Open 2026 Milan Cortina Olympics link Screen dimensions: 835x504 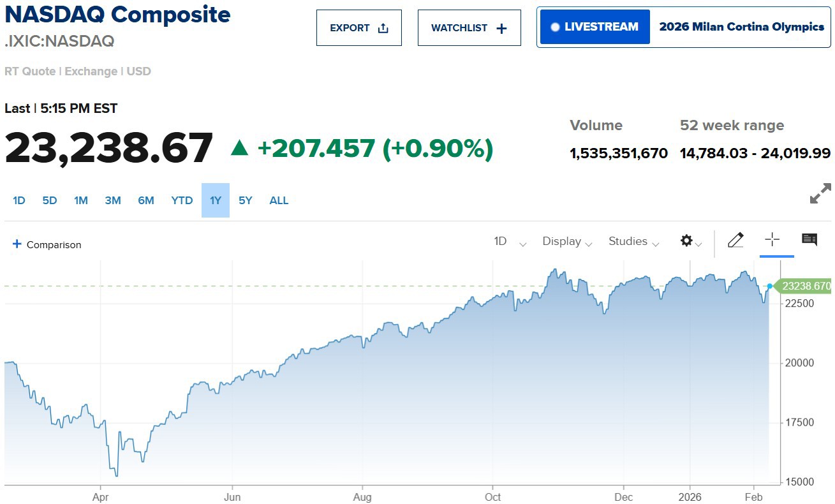pyautogui.click(x=741, y=27)
